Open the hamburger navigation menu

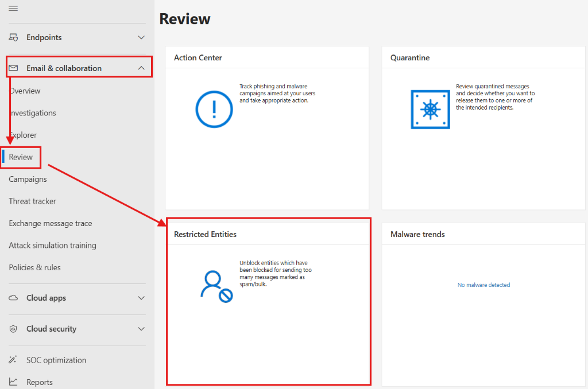(x=13, y=8)
